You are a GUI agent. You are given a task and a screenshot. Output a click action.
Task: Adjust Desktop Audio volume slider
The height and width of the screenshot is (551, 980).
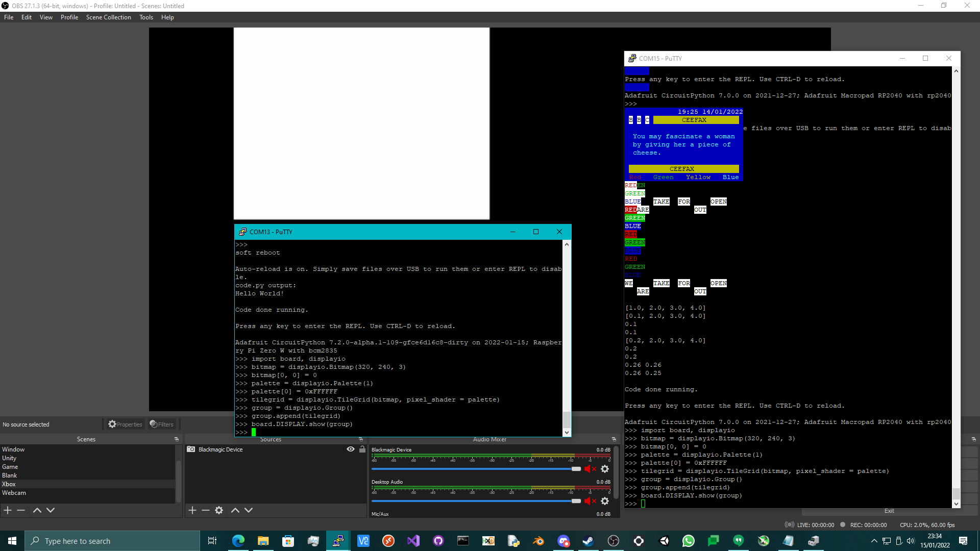coord(476,501)
